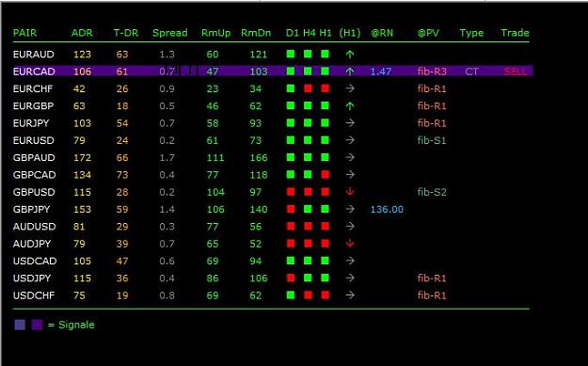
Task: Click the USDCAD D1 green square
Action: pyautogui.click(x=291, y=261)
